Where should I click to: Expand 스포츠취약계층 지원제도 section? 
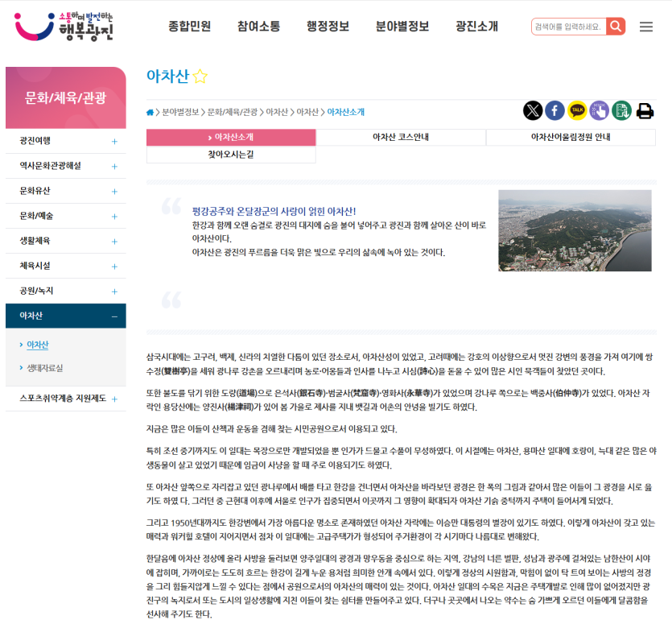(x=114, y=399)
